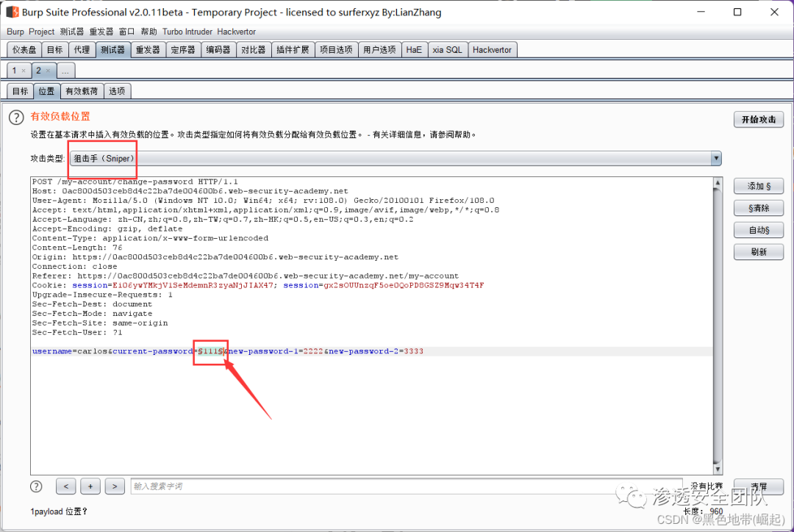Screen dimensions: 794x532
Task: Click the 'Sec-Fetch-Mode: navigate' header line
Action: 92,314
